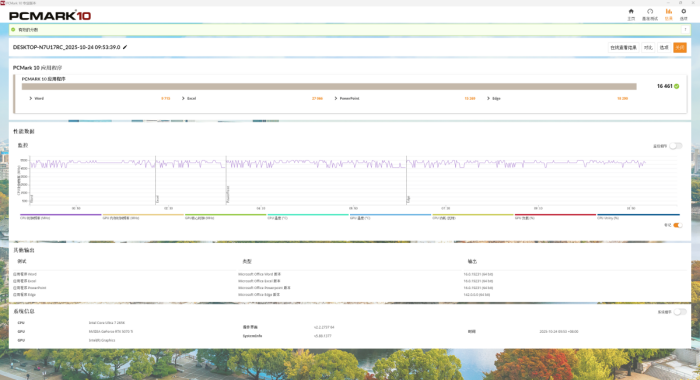700x380 pixels.
Task: Toggle the orange markers switch below the chart
Action: click(x=678, y=225)
